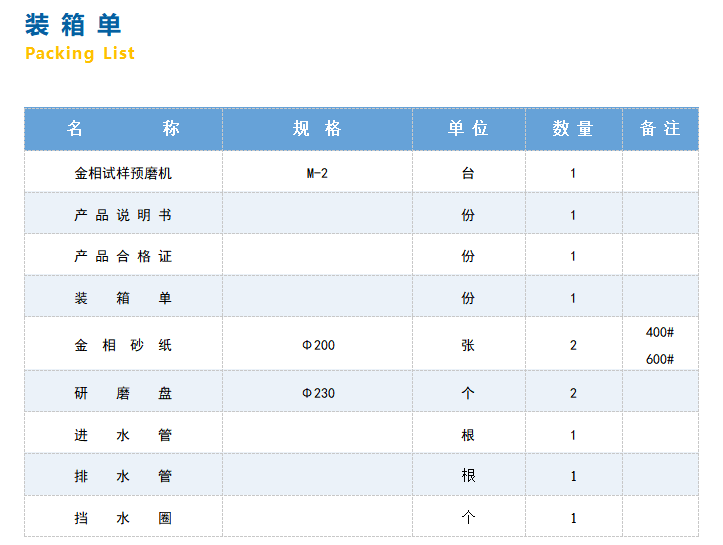Click the spec cell Φ230
Screen dimensions: 723x545
pos(318,393)
